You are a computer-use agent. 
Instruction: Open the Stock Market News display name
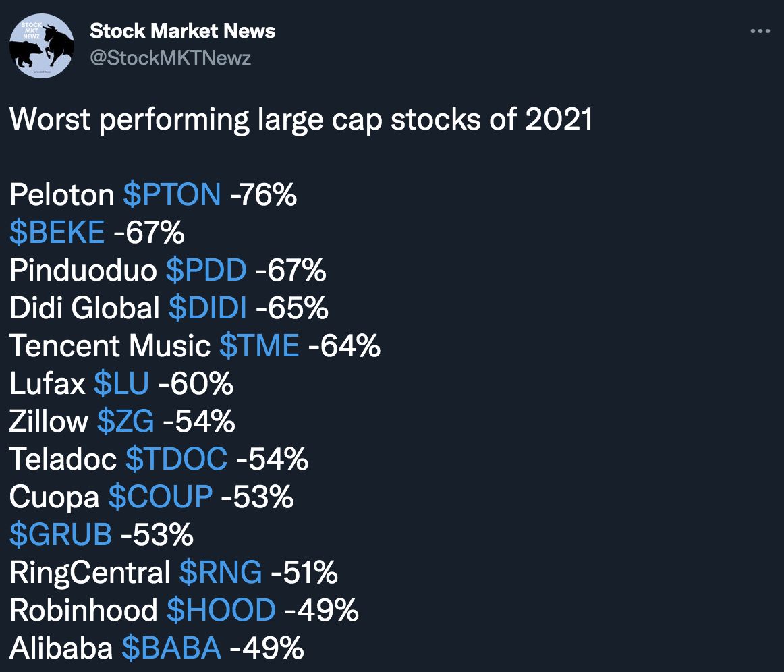[182, 30]
